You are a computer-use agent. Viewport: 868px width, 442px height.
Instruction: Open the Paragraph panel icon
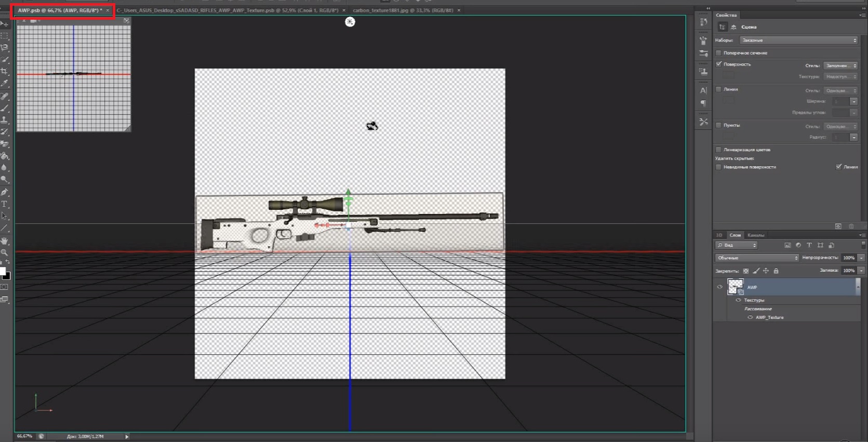pos(703,103)
